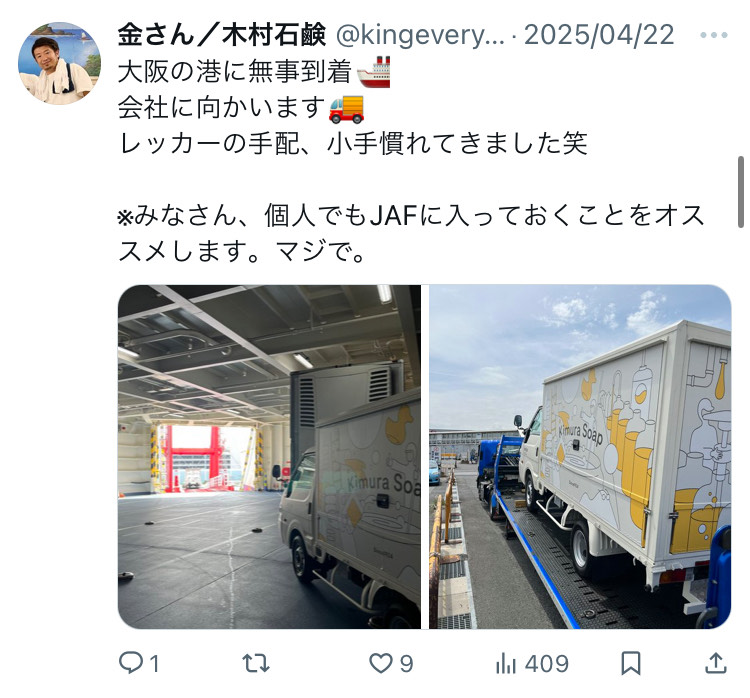
Task: Click the like count 9
Action: 406,664
